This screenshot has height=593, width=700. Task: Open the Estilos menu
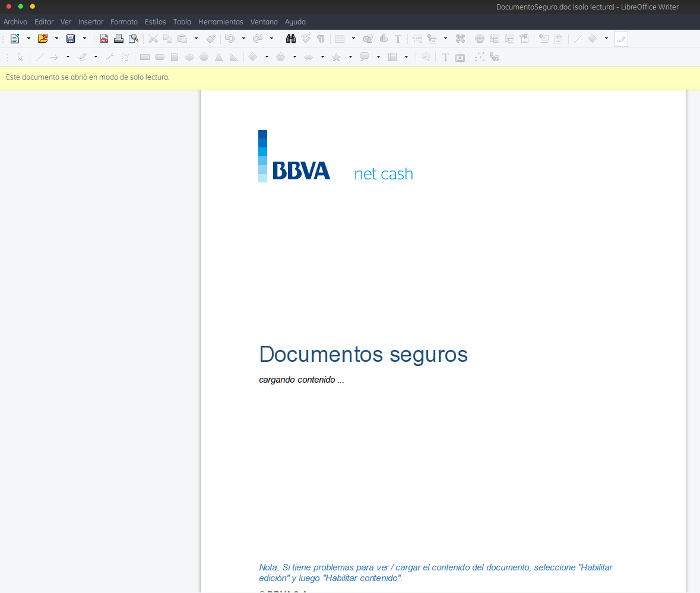[x=156, y=22]
